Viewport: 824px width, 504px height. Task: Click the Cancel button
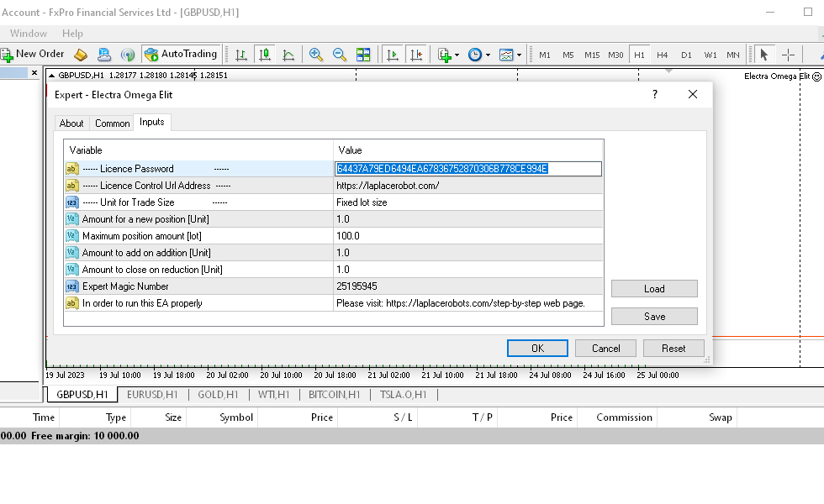coord(606,348)
